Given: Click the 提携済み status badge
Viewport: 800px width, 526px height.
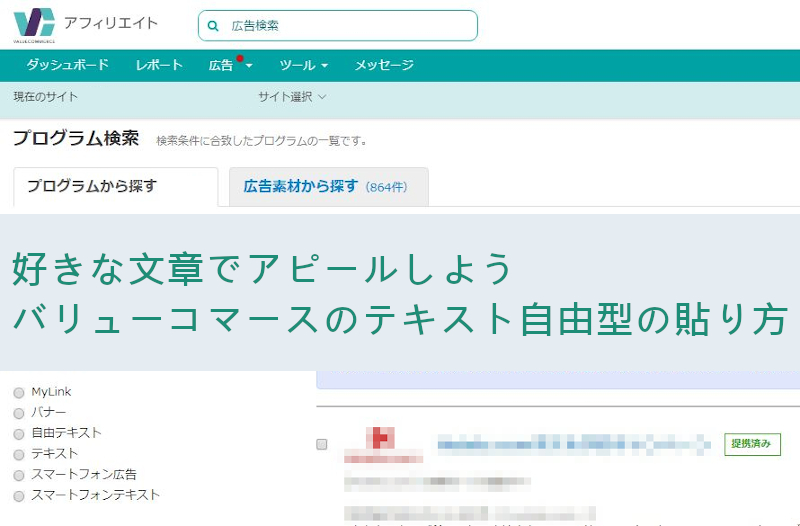Looking at the screenshot, I should [x=753, y=444].
